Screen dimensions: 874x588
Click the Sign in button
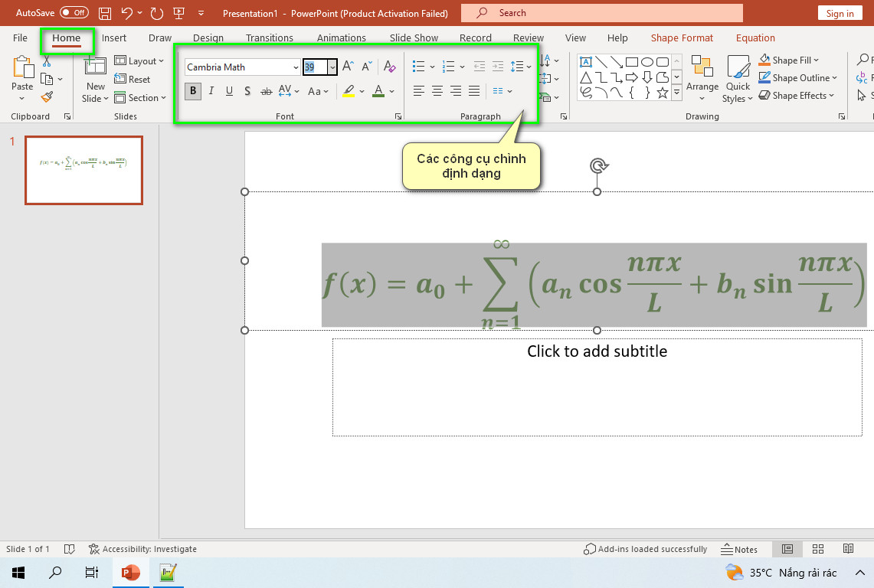click(x=840, y=13)
